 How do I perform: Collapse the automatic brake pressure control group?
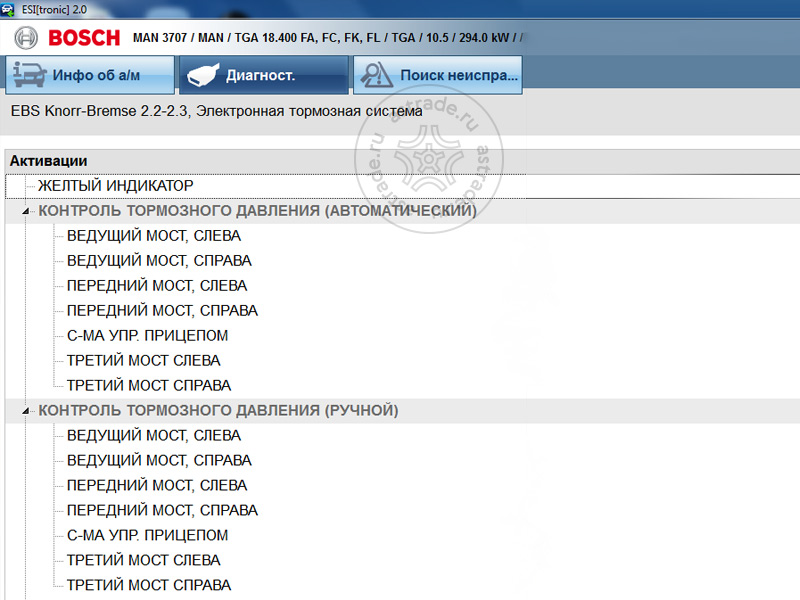(26, 211)
